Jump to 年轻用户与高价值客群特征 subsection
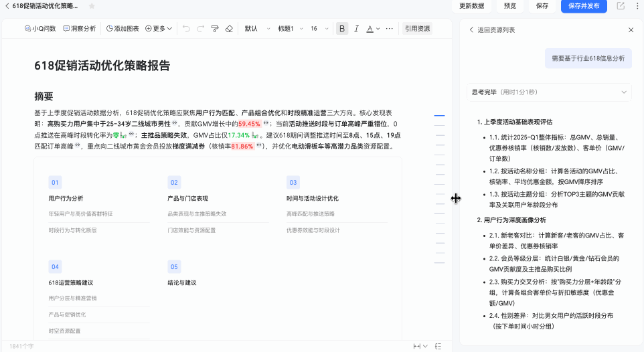Image resolution: width=644 pixels, height=352 pixels. coord(80,214)
